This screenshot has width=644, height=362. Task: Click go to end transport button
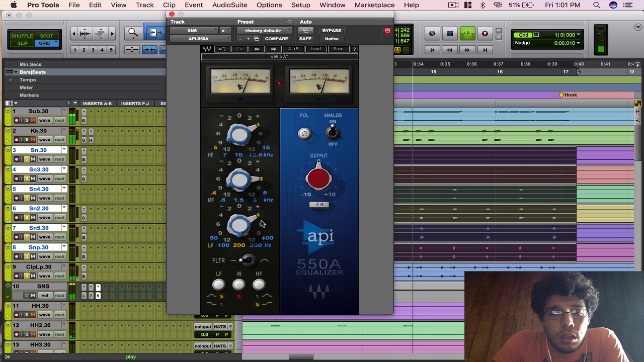tap(485, 50)
